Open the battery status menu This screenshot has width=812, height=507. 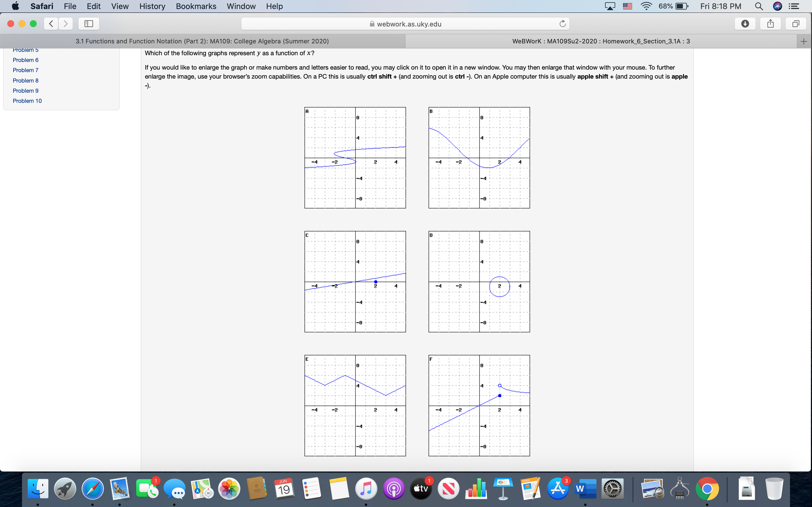click(681, 6)
